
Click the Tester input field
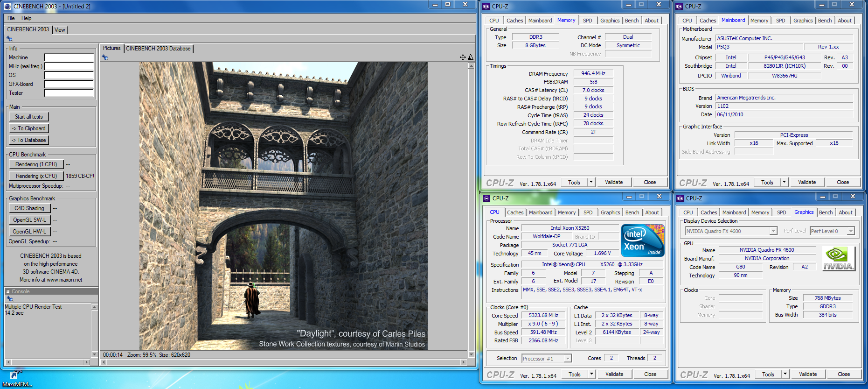click(69, 93)
